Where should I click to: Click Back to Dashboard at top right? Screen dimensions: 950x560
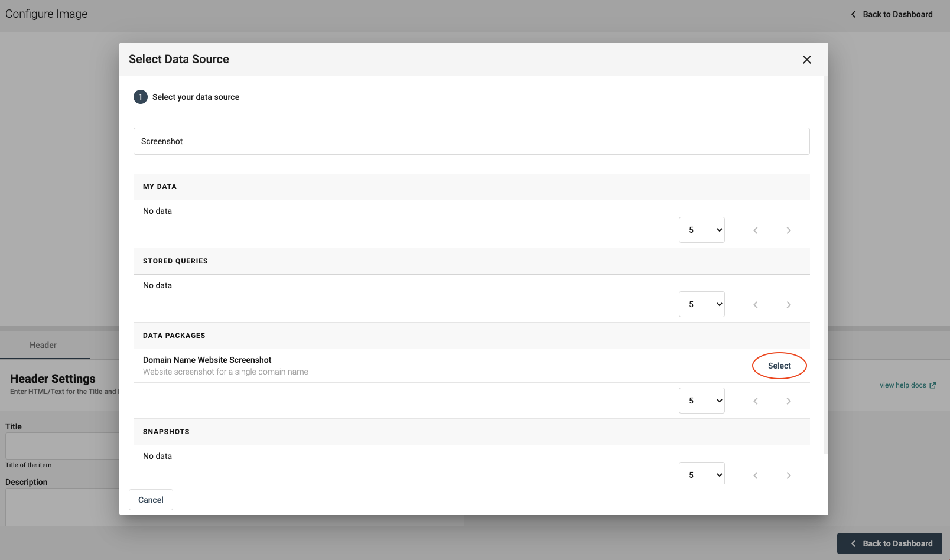892,14
